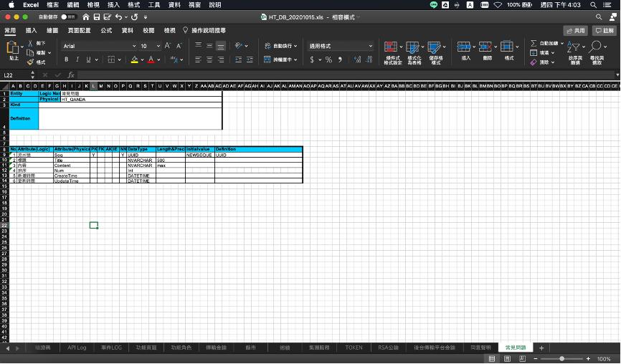The image size is (621, 364).
Task: Toggle Bold formatting
Action: point(66,59)
